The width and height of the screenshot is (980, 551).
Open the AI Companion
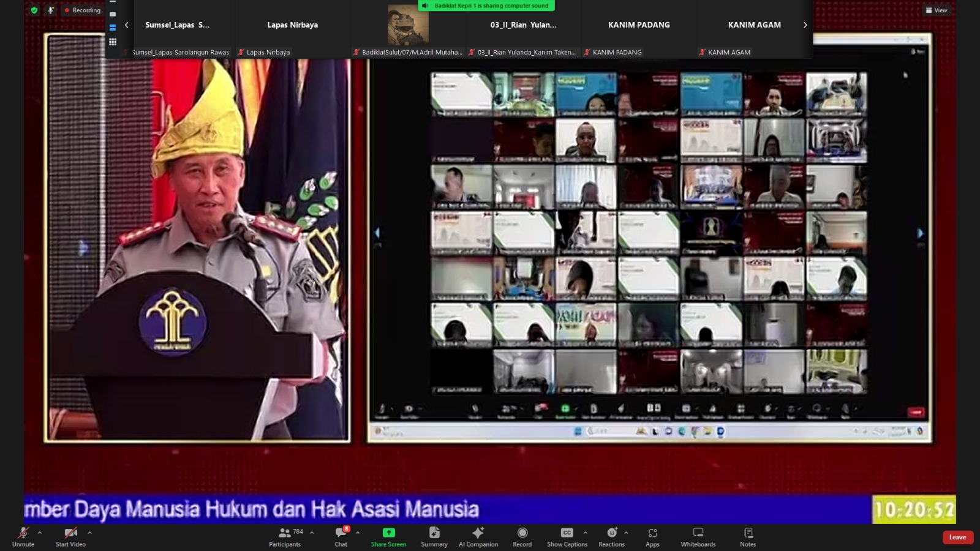478,536
